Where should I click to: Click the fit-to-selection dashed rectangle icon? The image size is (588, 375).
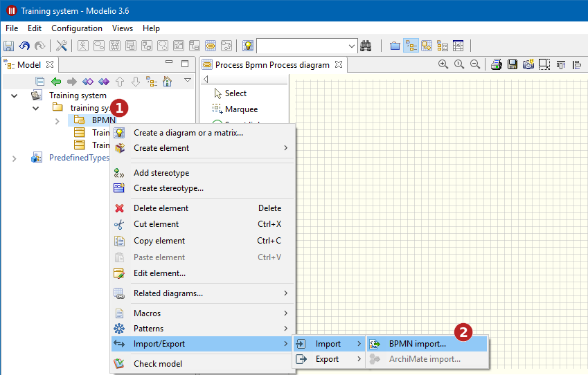(544, 64)
